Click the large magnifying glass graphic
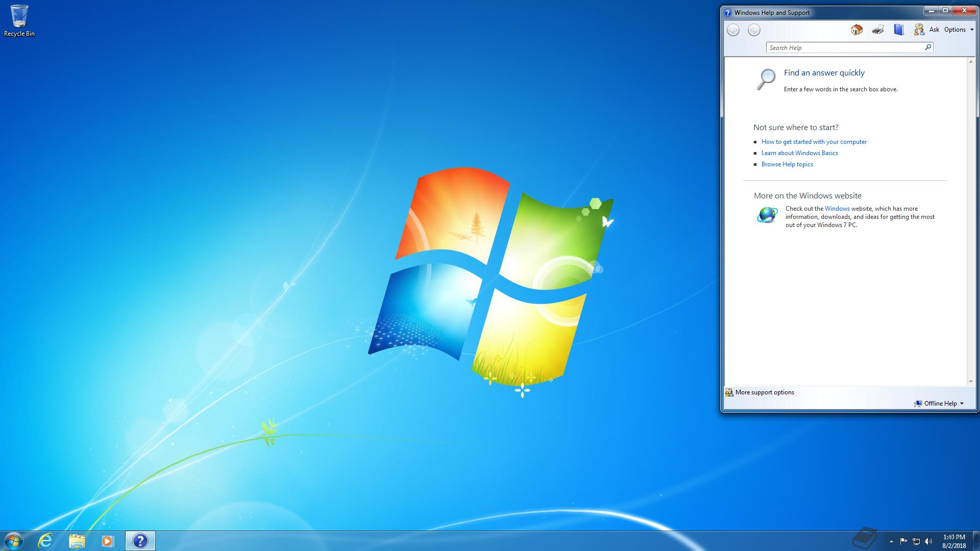980x551 pixels. [766, 80]
